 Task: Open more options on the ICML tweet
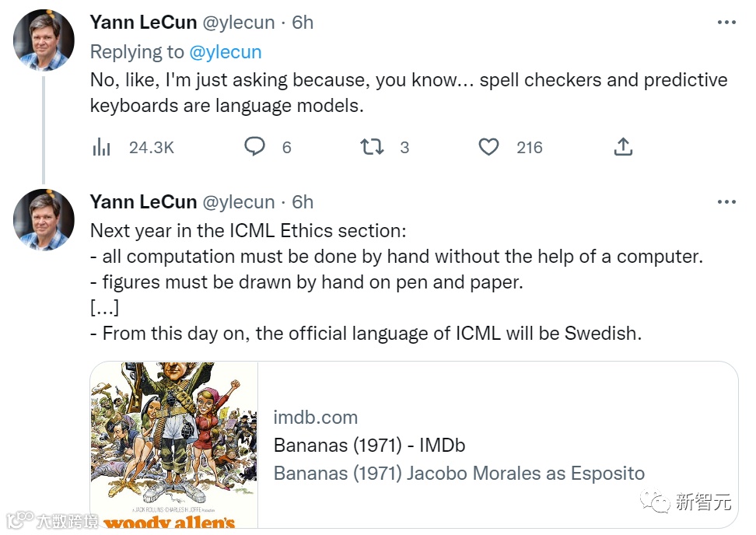[726, 202]
